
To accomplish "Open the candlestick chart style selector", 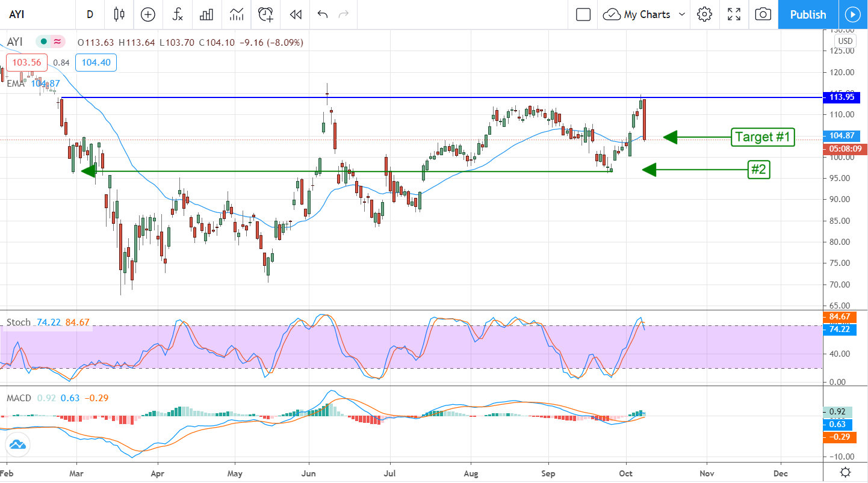I will (119, 14).
